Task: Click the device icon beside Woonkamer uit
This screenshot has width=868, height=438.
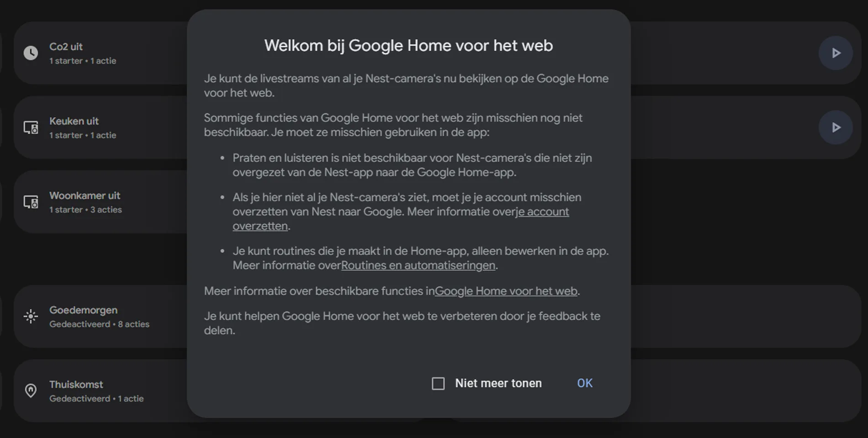Action: (x=31, y=202)
